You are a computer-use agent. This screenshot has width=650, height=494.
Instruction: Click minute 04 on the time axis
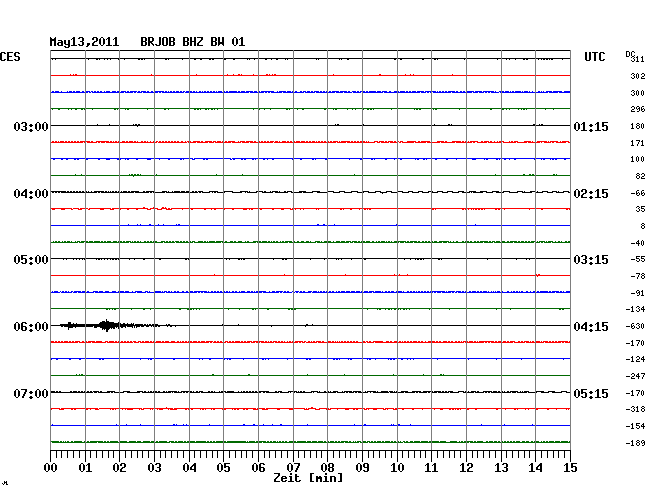pyautogui.click(x=189, y=468)
